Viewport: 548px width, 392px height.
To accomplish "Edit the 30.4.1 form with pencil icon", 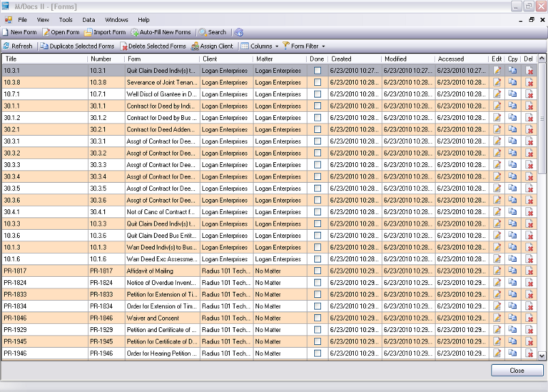I will 497,212.
